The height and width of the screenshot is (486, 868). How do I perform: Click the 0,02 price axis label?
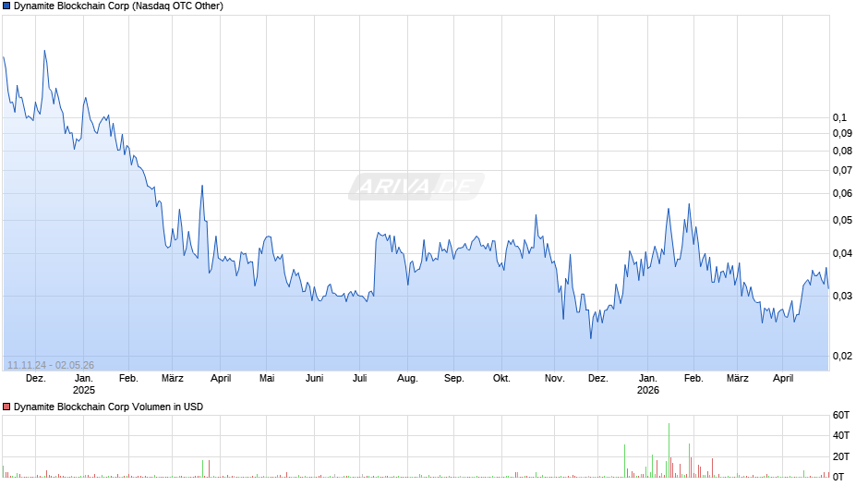point(842,356)
